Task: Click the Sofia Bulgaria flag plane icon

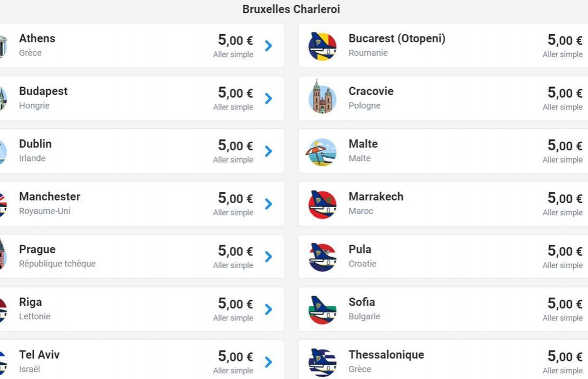Action: (x=322, y=310)
